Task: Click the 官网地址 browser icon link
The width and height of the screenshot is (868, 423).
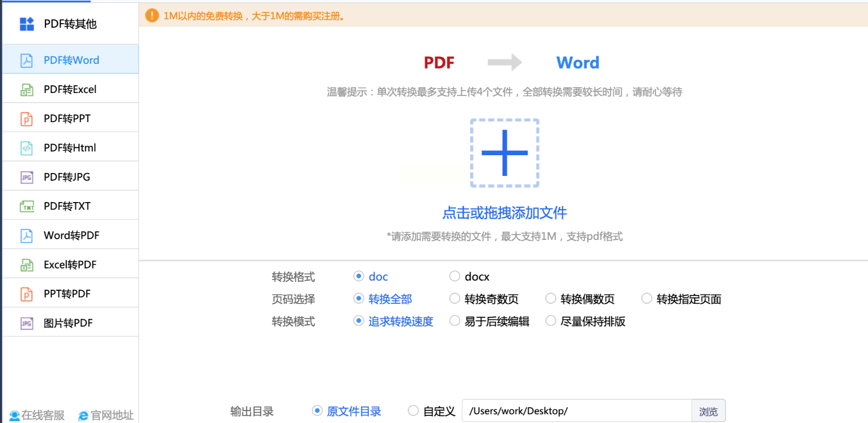Action: (83, 416)
